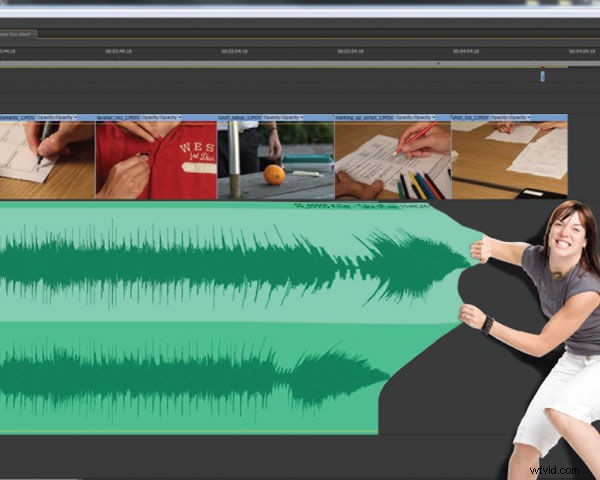Click lavalier_mic_1.MOV clip name label

tap(118, 118)
